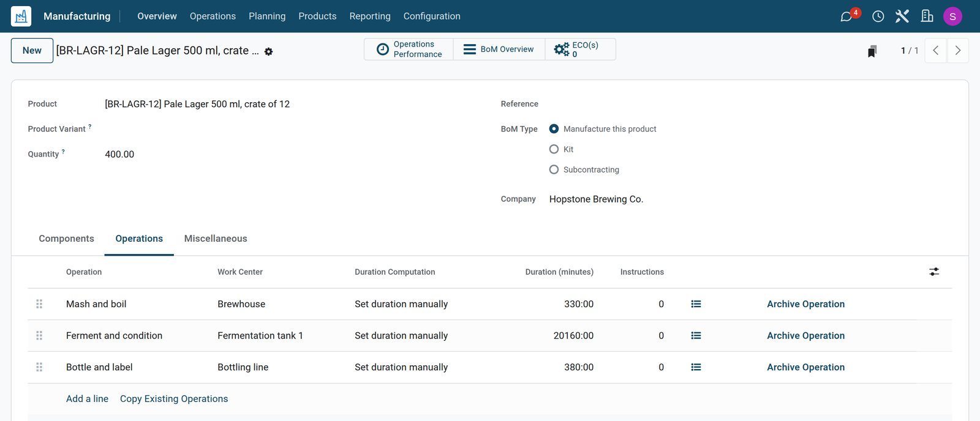
Task: Click the pager counter 1 / 1
Action: click(910, 51)
